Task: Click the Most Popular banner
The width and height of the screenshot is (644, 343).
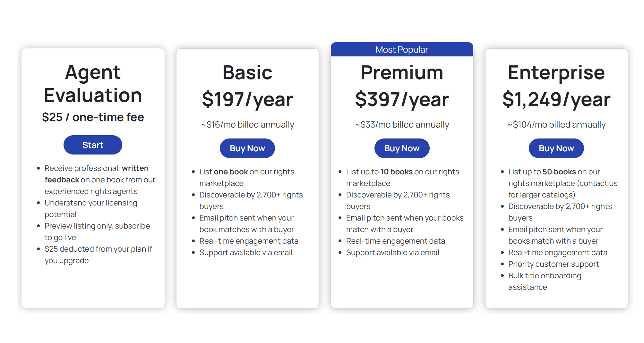Action: [402, 50]
